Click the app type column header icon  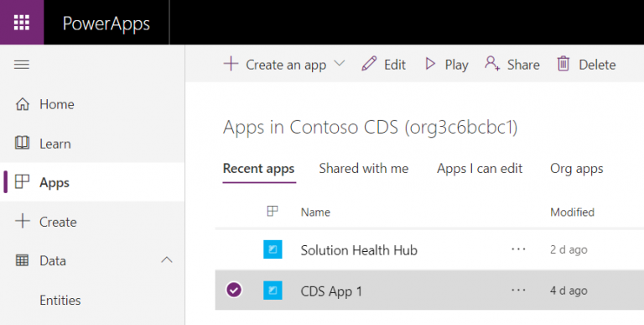[273, 211]
